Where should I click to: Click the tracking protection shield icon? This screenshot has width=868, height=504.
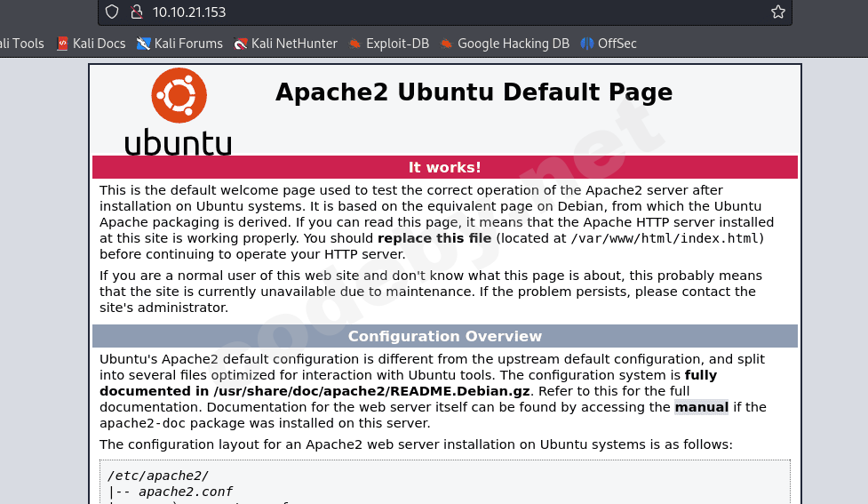point(112,12)
